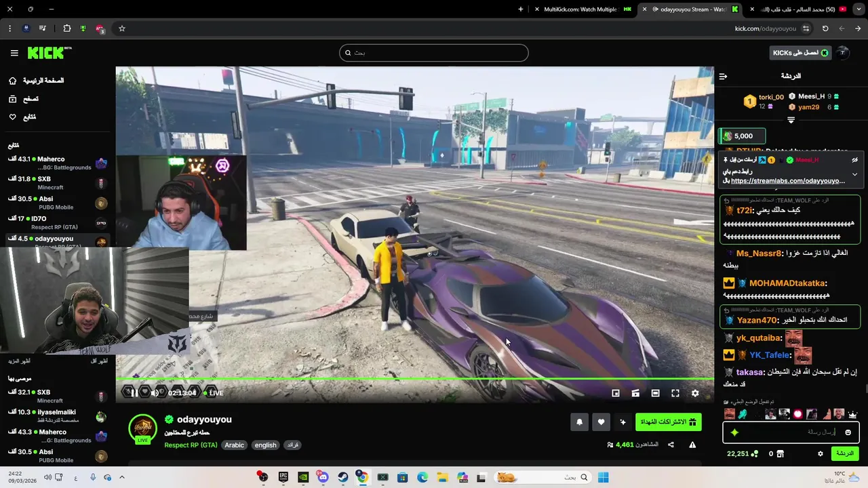Focus the Kick search box
The image size is (868, 488).
pyautogui.click(x=434, y=53)
